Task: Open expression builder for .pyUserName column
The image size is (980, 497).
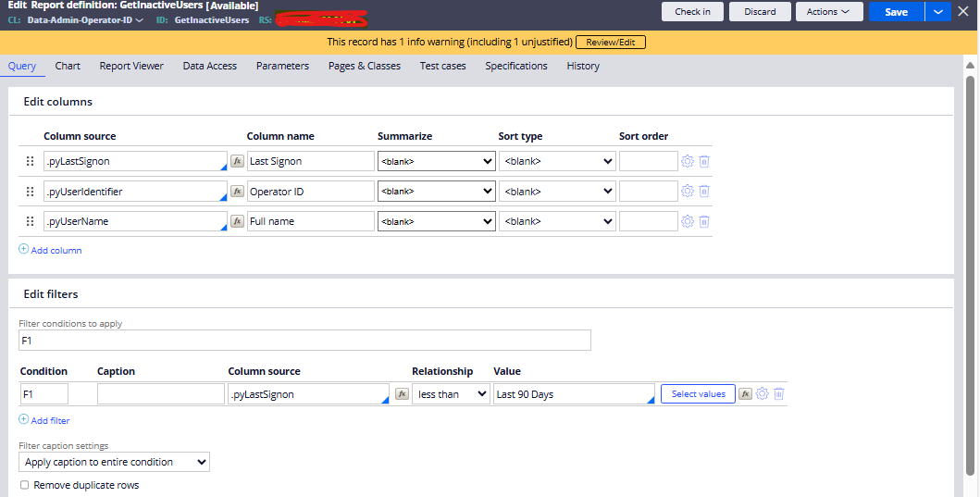Action: pos(237,221)
